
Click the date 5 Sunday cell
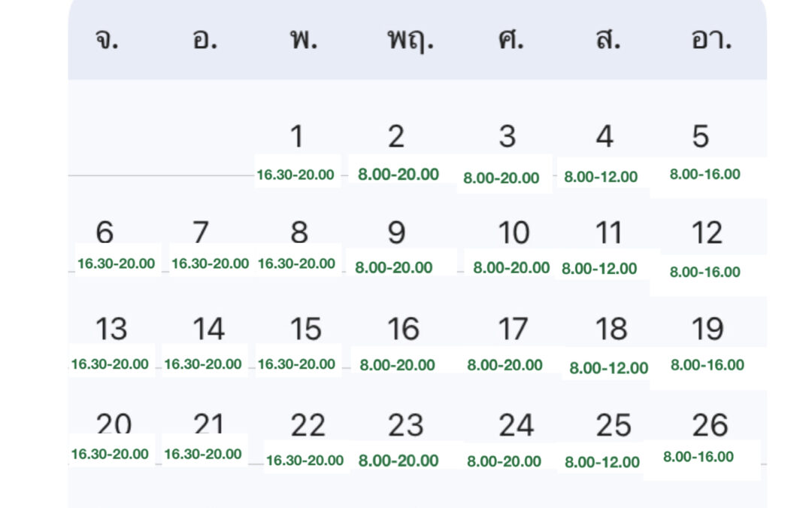[700, 137]
